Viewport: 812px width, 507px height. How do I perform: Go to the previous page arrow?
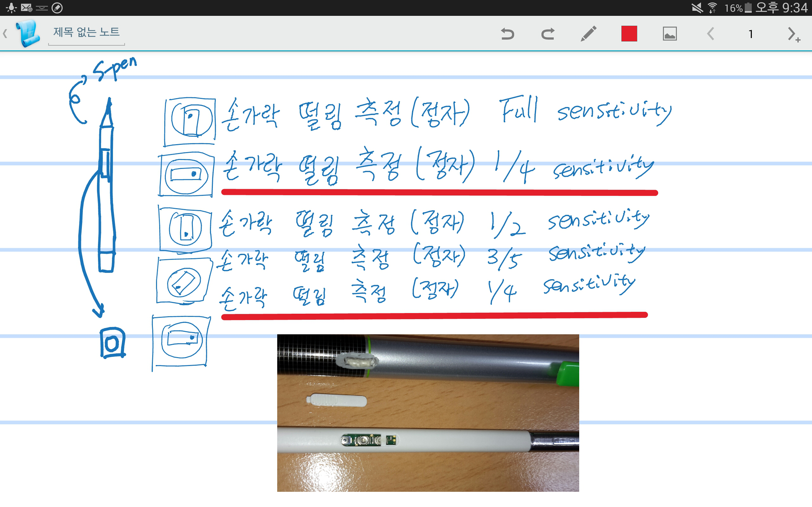(710, 34)
